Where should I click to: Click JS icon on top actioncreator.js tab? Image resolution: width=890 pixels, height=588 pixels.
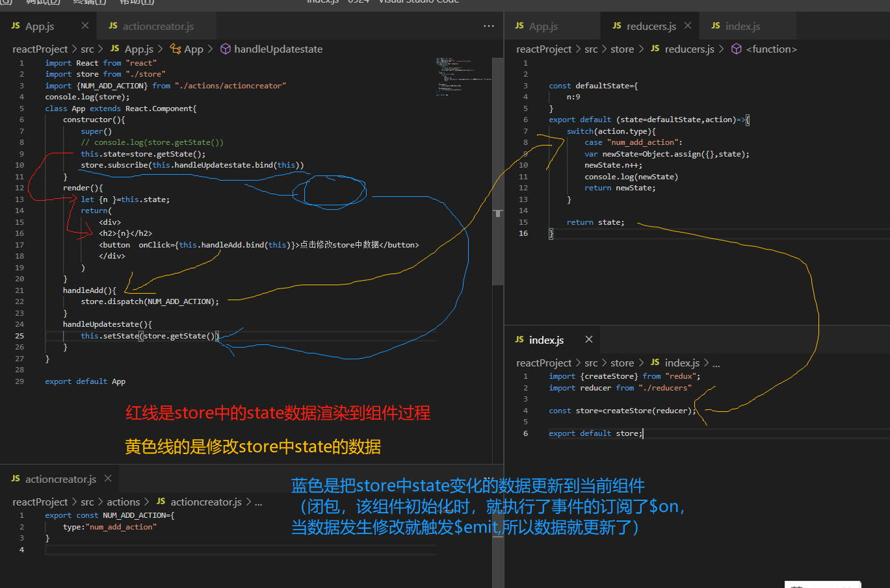pos(113,26)
